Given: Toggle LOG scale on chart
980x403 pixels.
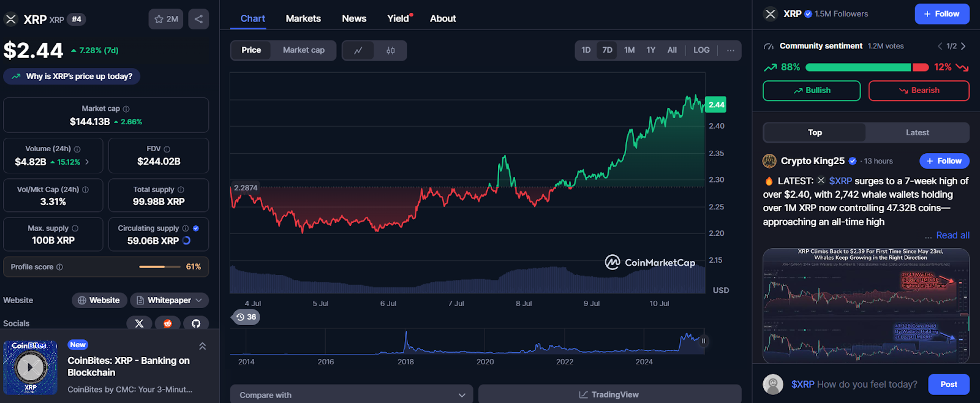Looking at the screenshot, I should click(701, 50).
